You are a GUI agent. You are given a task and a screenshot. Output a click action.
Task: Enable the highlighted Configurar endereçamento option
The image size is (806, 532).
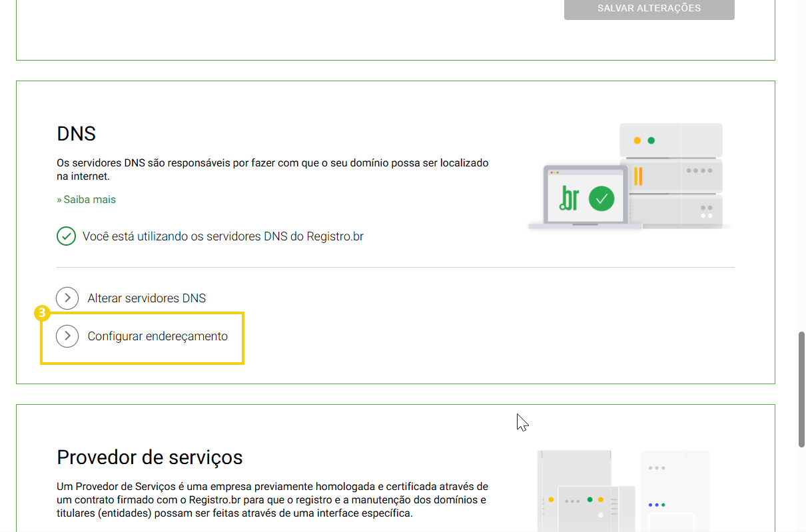pyautogui.click(x=158, y=336)
